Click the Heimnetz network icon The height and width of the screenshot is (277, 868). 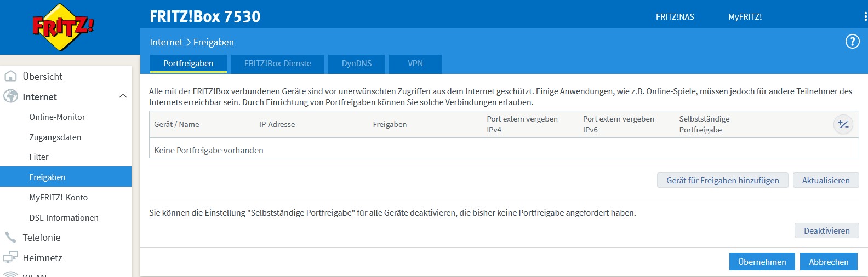pyautogui.click(x=10, y=258)
